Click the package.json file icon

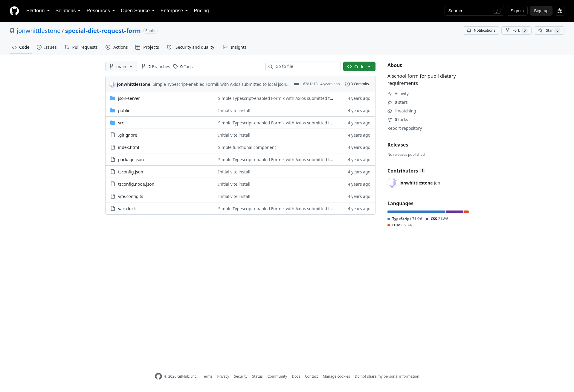coord(113,160)
